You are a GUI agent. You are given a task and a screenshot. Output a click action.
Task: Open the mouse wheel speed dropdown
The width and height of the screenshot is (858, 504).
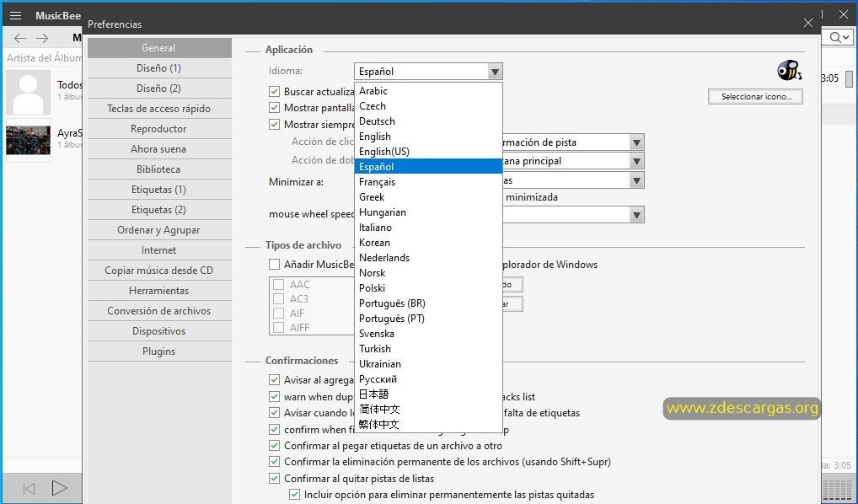(635, 215)
